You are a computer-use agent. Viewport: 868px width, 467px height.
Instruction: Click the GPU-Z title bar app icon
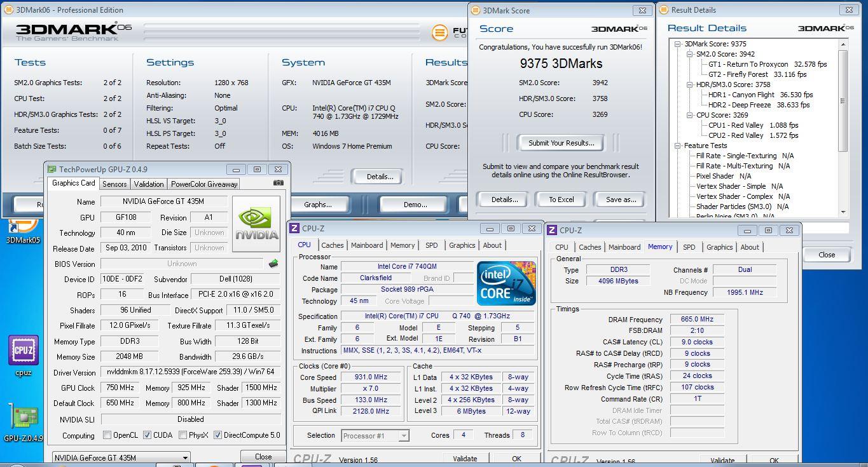click(52, 170)
